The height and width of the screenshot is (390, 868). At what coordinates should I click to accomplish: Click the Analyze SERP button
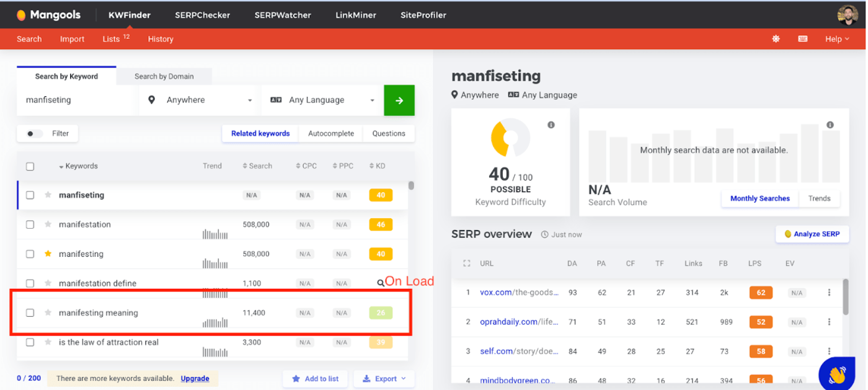(x=812, y=234)
